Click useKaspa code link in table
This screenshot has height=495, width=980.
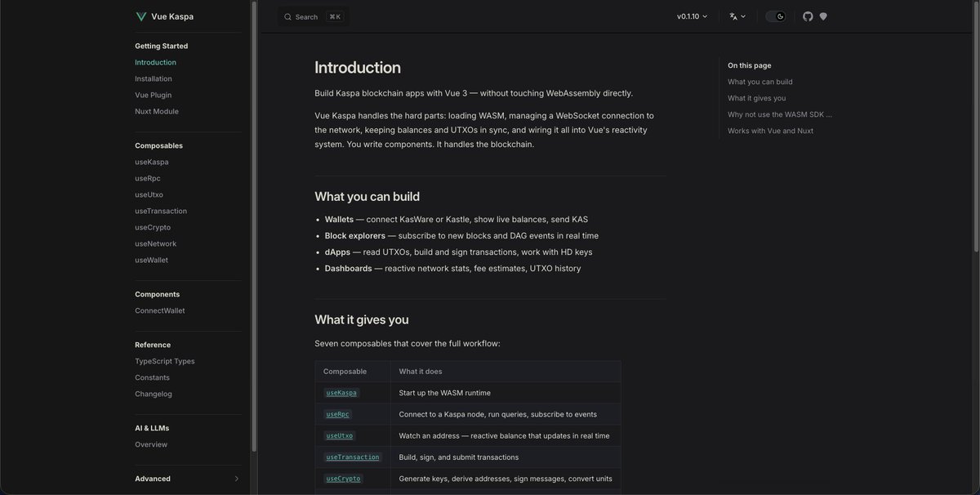click(x=341, y=393)
